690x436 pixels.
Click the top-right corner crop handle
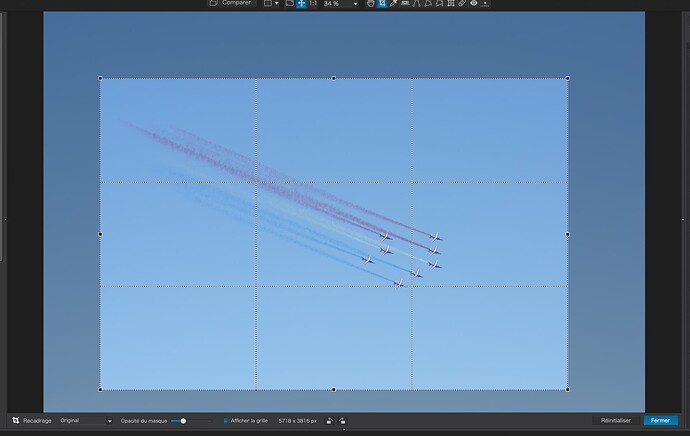[x=568, y=78]
